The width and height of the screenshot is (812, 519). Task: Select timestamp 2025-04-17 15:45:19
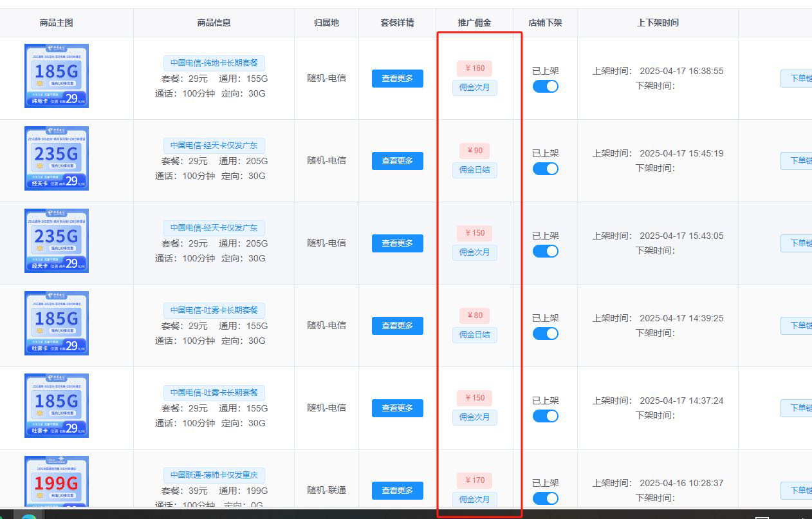pyautogui.click(x=681, y=154)
